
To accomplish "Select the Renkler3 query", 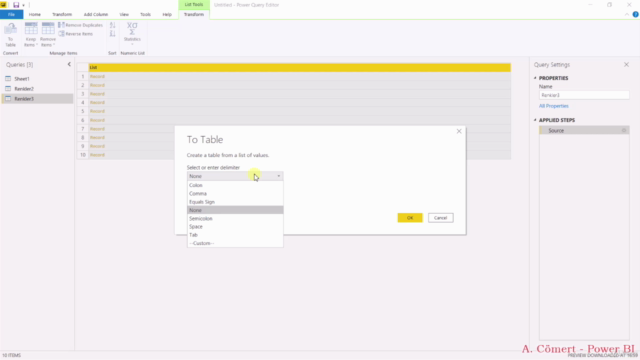I will click(x=37, y=99).
